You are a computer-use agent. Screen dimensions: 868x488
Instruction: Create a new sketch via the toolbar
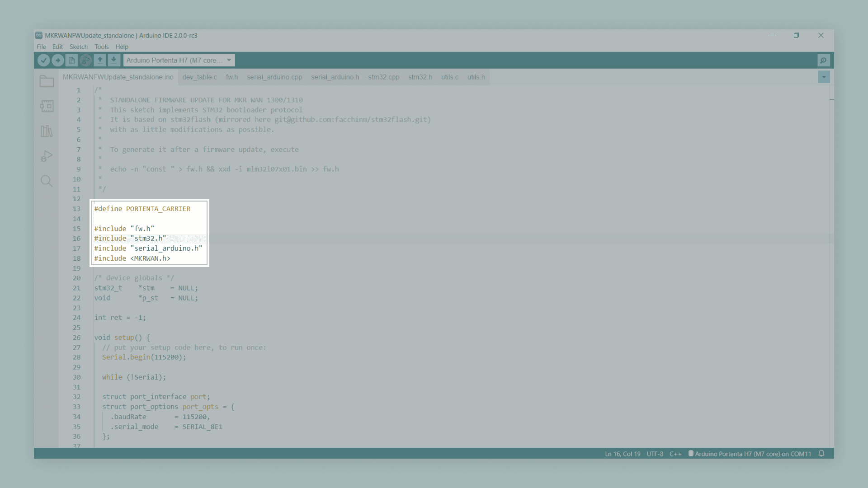(71, 60)
